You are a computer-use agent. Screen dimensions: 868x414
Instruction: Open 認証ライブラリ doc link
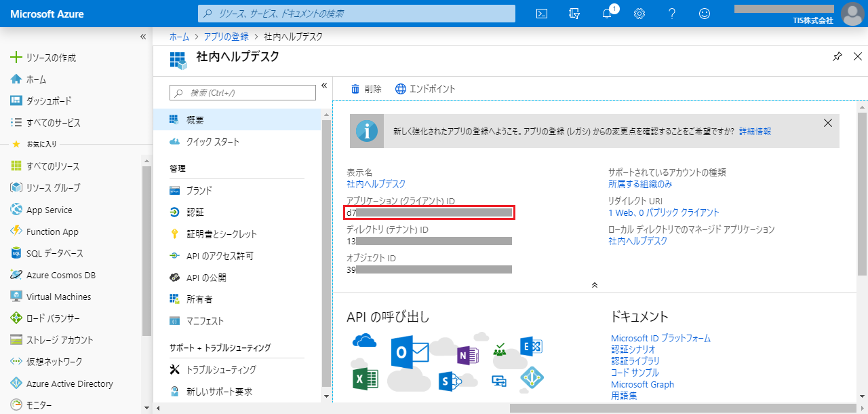pyautogui.click(x=635, y=361)
